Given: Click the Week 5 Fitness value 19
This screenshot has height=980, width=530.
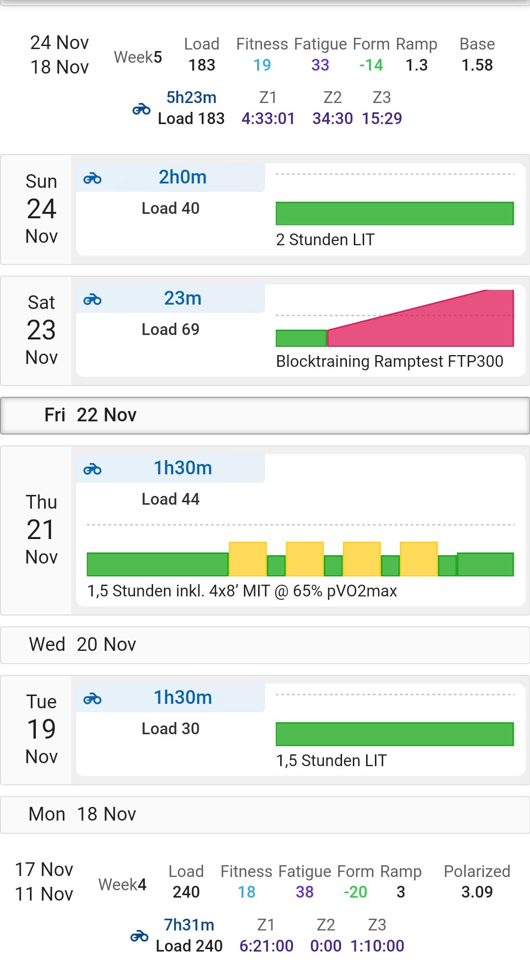Looking at the screenshot, I should (262, 65).
